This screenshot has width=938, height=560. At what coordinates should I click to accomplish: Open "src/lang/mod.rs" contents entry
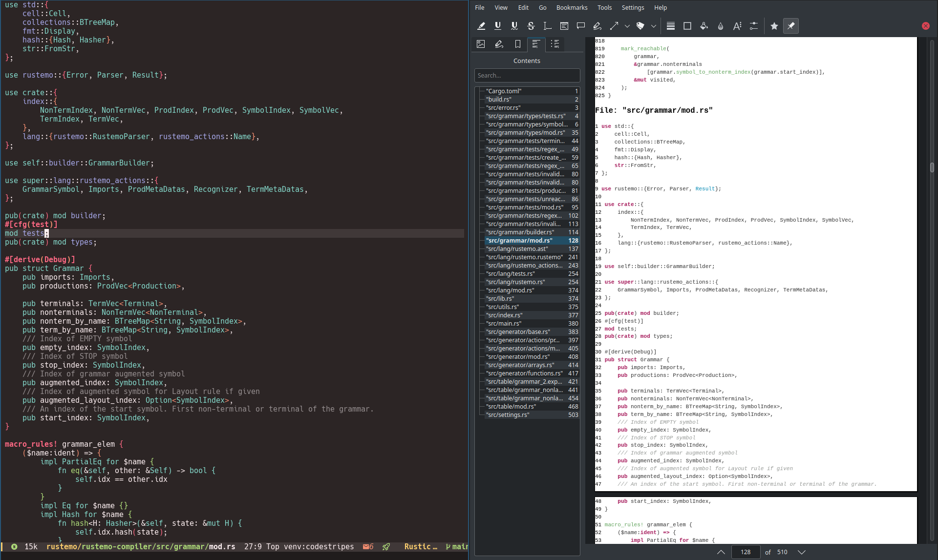pos(510,290)
